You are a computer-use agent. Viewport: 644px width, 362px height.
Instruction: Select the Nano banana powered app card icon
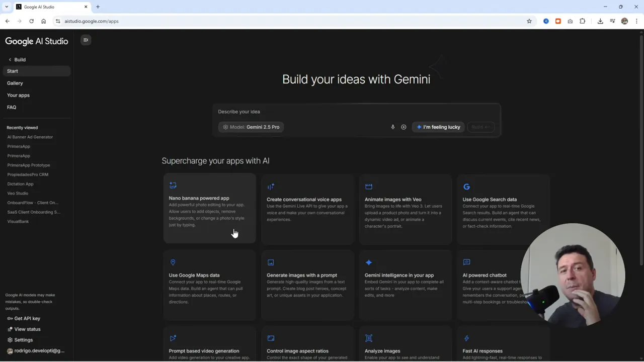[x=173, y=186]
